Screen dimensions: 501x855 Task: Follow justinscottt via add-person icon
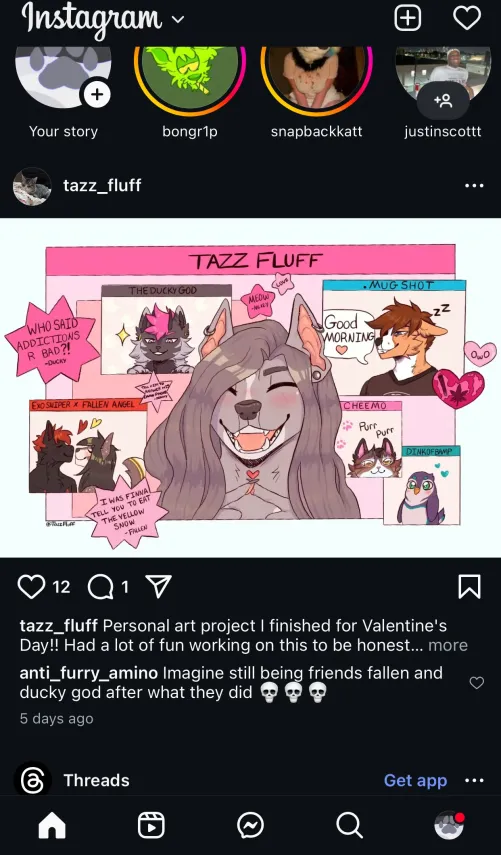[443, 100]
